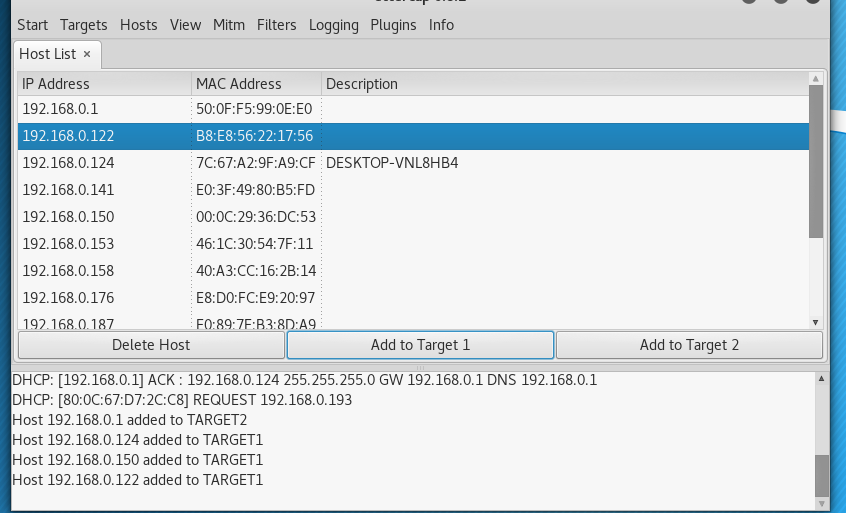
Task: Sort by IP Address column header
Action: [105, 84]
